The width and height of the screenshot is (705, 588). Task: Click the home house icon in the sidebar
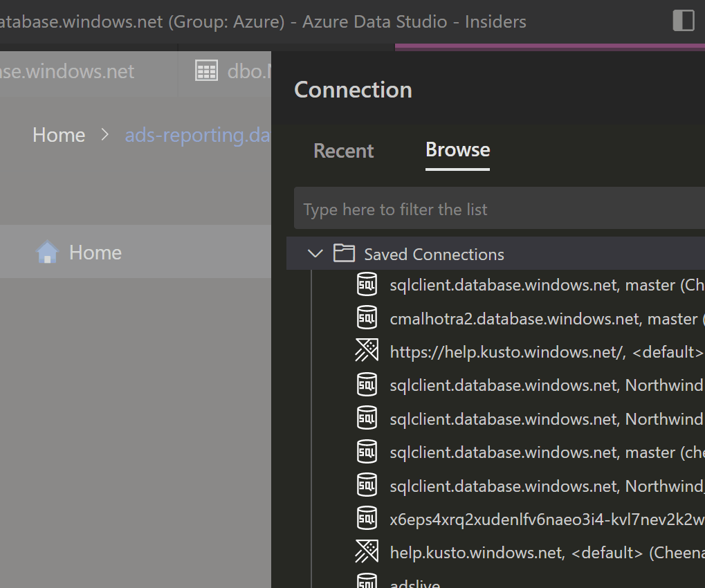[x=46, y=252]
